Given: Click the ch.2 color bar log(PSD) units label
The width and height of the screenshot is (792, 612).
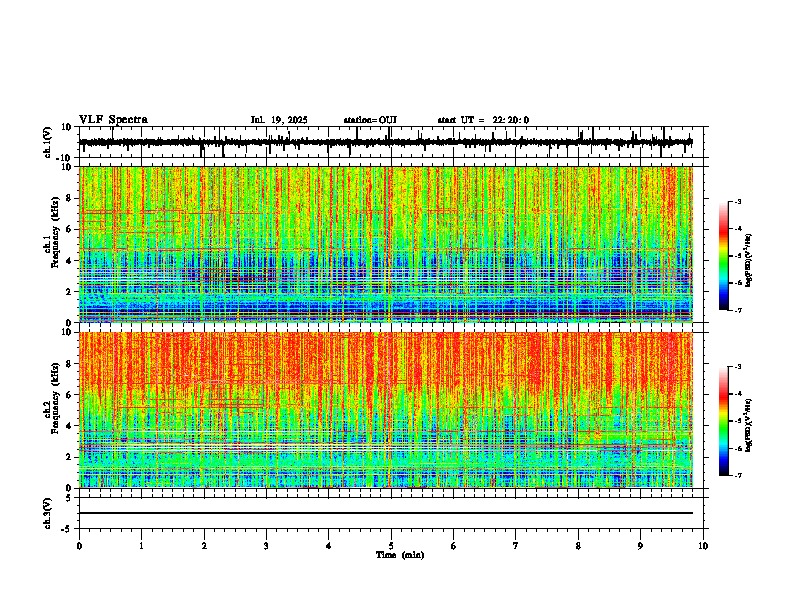Looking at the screenshot, I should (749, 425).
